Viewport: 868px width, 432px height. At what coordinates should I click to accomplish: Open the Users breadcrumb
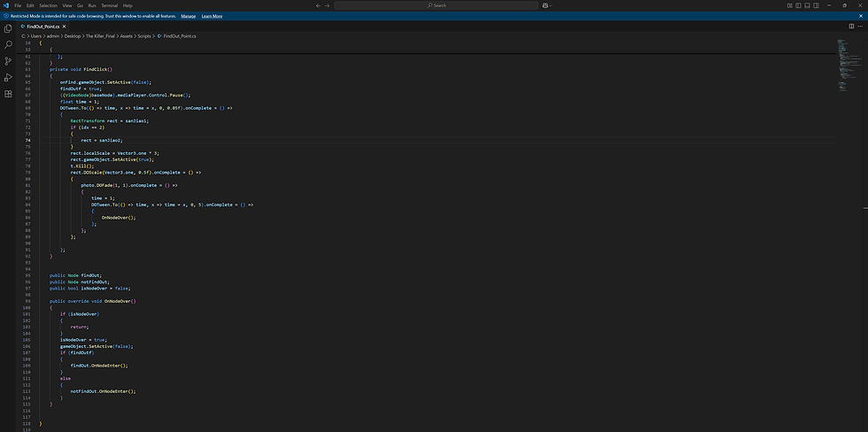coord(36,36)
